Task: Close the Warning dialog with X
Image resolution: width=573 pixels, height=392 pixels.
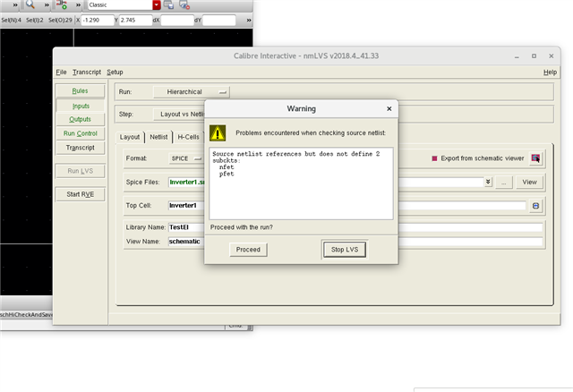Action: tap(389, 108)
